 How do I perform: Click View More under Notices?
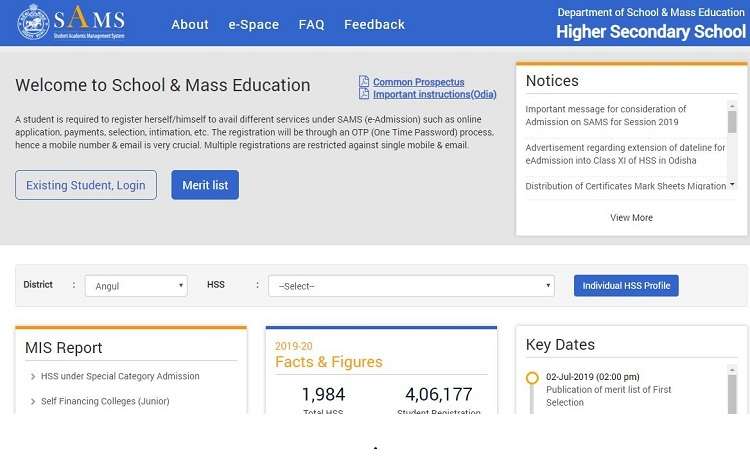click(631, 218)
